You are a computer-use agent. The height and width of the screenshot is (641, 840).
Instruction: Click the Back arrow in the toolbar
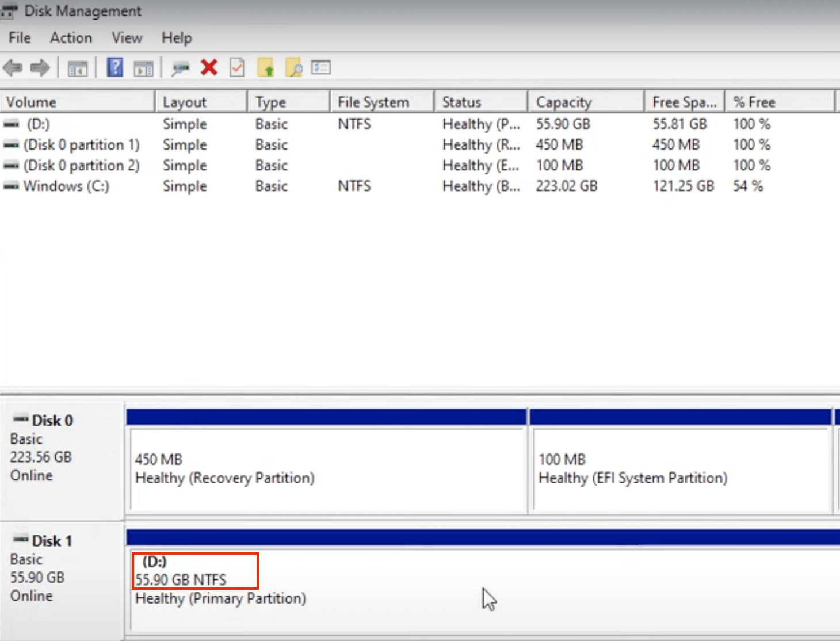(13, 68)
